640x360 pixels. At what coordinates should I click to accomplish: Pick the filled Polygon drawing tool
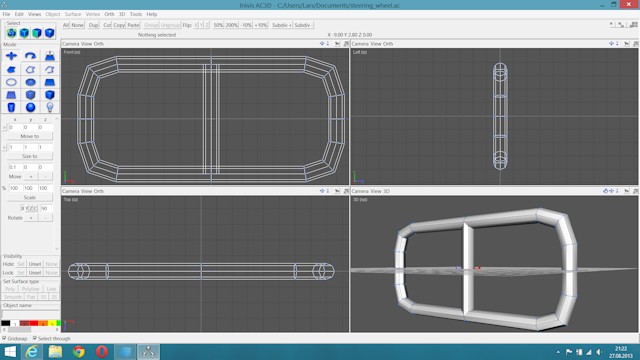pyautogui.click(x=11, y=69)
